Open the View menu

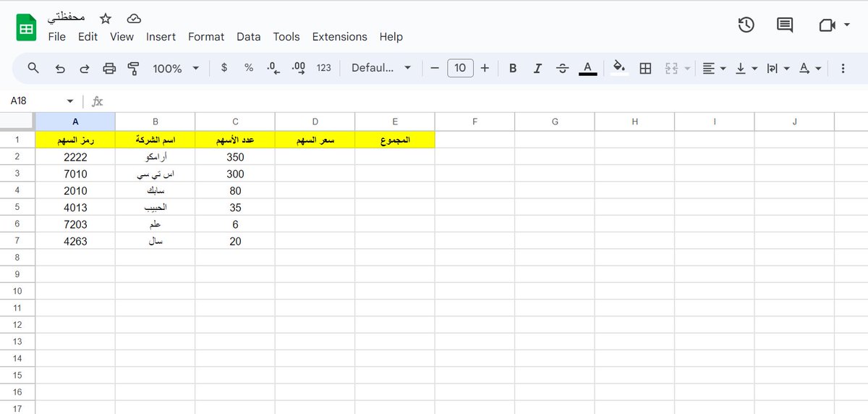pyautogui.click(x=122, y=36)
